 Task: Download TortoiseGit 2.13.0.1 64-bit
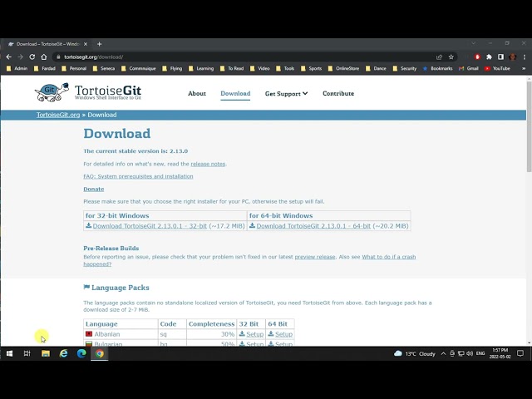click(x=313, y=226)
